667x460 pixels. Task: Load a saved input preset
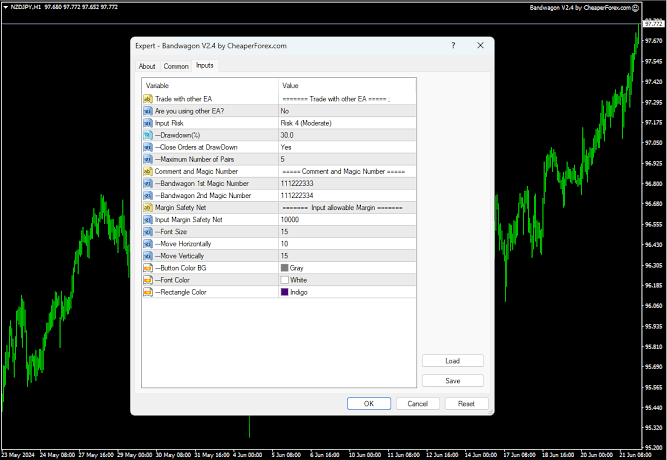click(453, 361)
